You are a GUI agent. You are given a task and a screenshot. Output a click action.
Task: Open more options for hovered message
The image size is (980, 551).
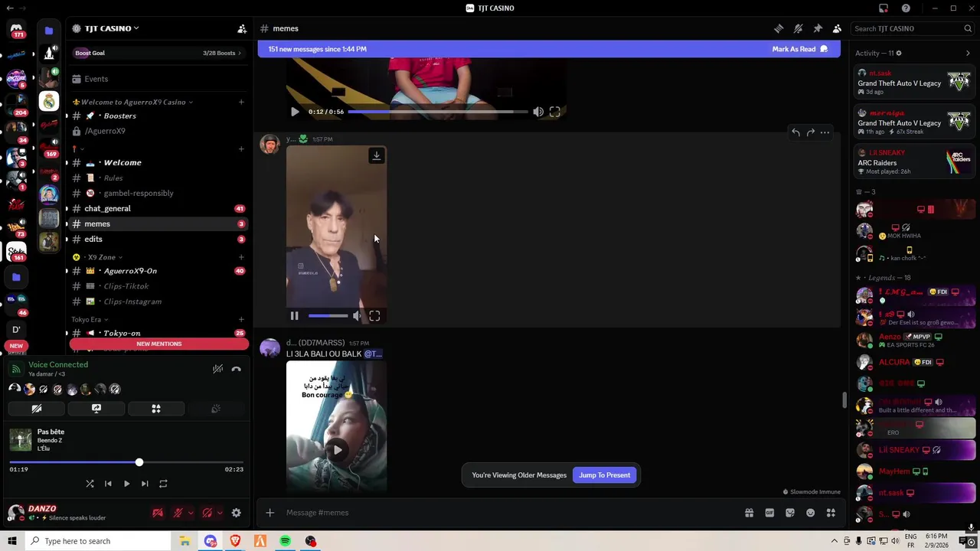(x=825, y=132)
